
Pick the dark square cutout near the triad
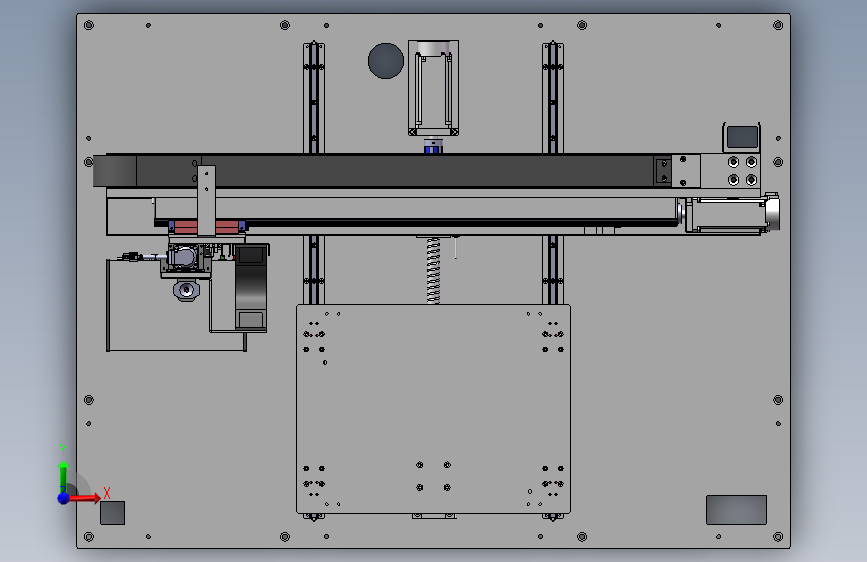pos(112,513)
